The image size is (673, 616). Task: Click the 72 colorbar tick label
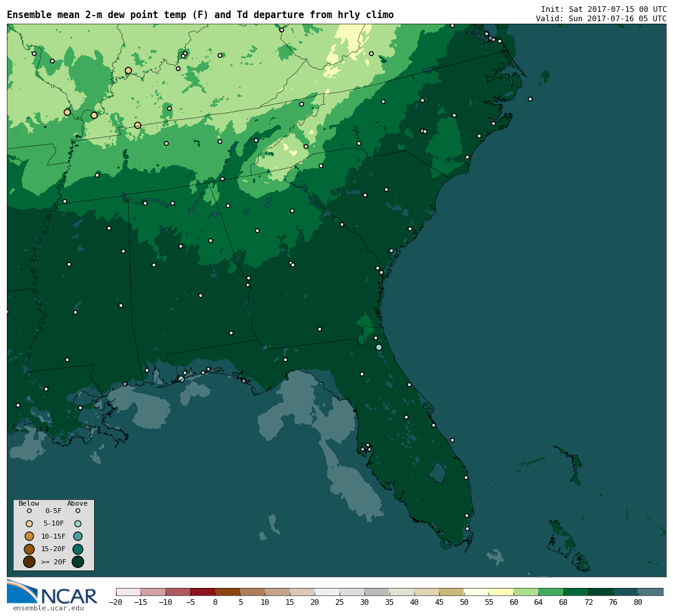point(588,602)
